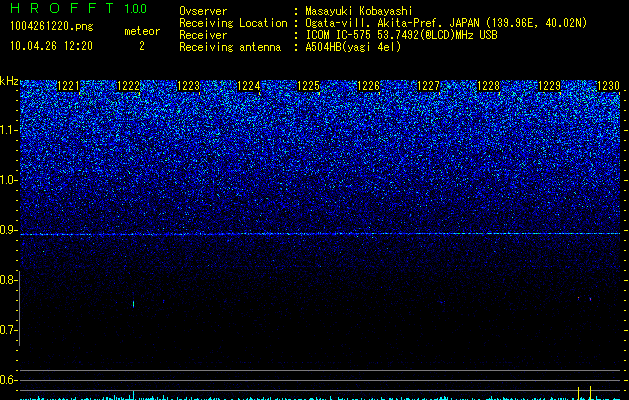Image resolution: width=629 pixels, height=400 pixels.
Task: Select antenna value A504HB(yagi 4el)
Action: pyautogui.click(x=353, y=47)
